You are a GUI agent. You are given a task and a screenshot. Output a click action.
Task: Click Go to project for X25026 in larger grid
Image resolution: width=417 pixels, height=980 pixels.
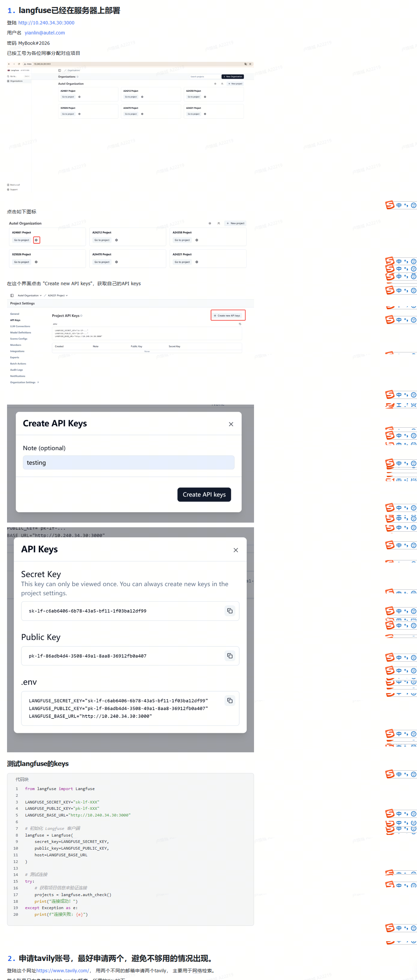click(21, 262)
